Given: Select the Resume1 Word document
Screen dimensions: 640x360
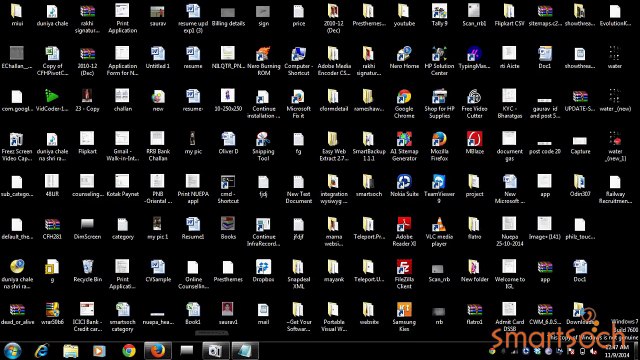Looking at the screenshot, I should click(193, 228).
